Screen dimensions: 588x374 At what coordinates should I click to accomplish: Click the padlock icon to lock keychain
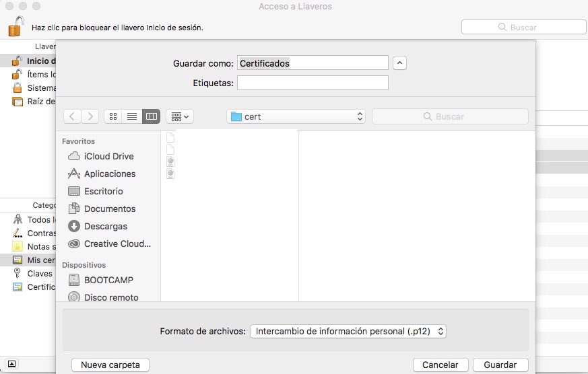coord(15,27)
